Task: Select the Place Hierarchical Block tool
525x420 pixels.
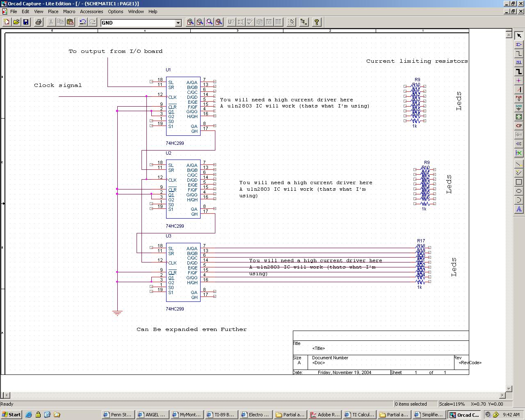Action: click(519, 116)
